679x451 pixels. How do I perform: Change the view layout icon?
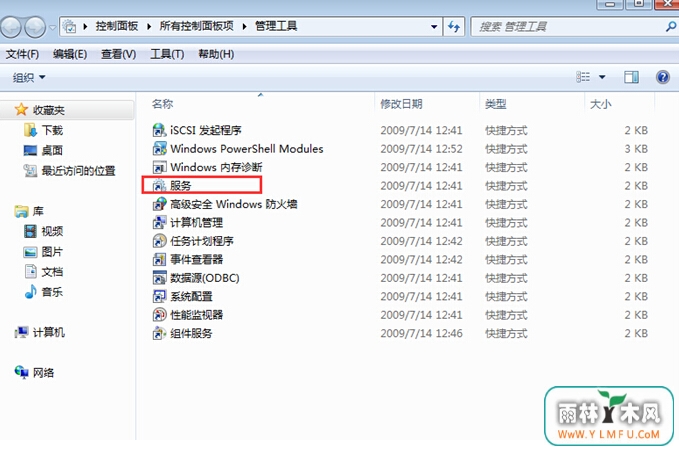coord(583,77)
